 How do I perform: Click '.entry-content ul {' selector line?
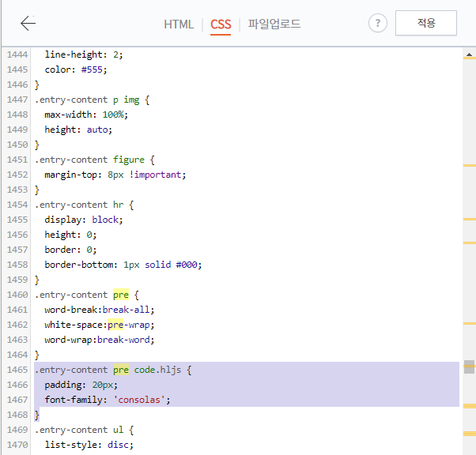(x=84, y=430)
